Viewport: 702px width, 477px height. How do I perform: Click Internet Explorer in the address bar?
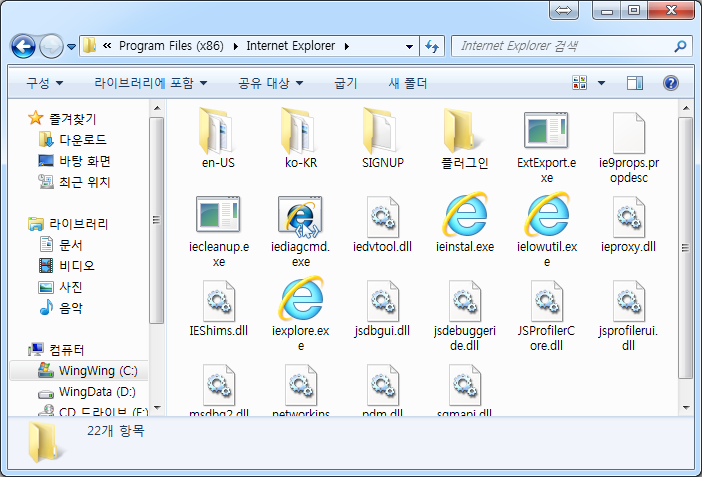point(291,46)
